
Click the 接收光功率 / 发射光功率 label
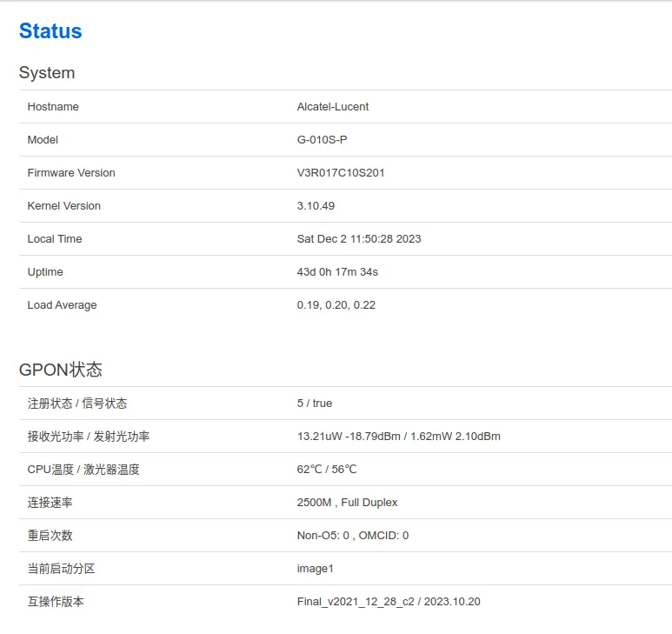pyautogui.click(x=89, y=436)
